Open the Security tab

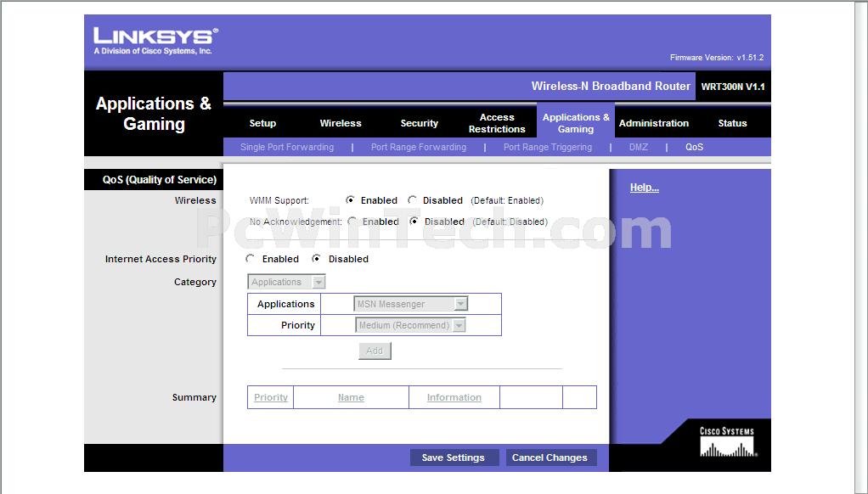419,123
